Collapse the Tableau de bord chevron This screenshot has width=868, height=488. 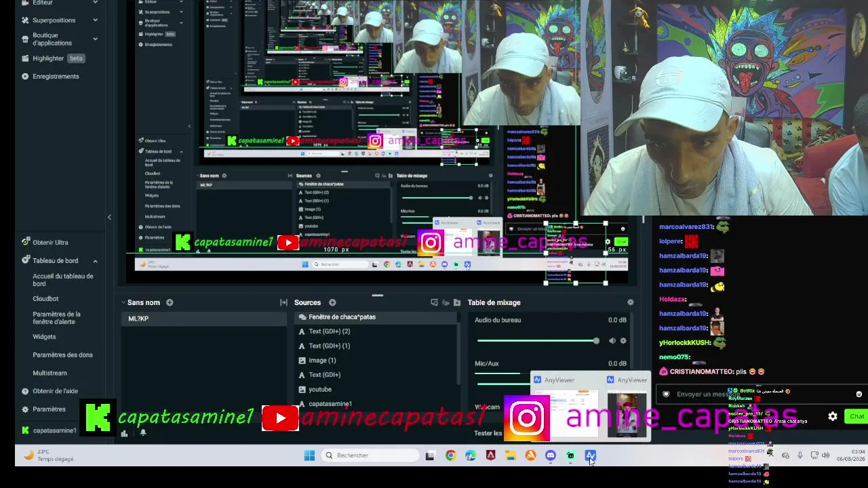[95, 261]
